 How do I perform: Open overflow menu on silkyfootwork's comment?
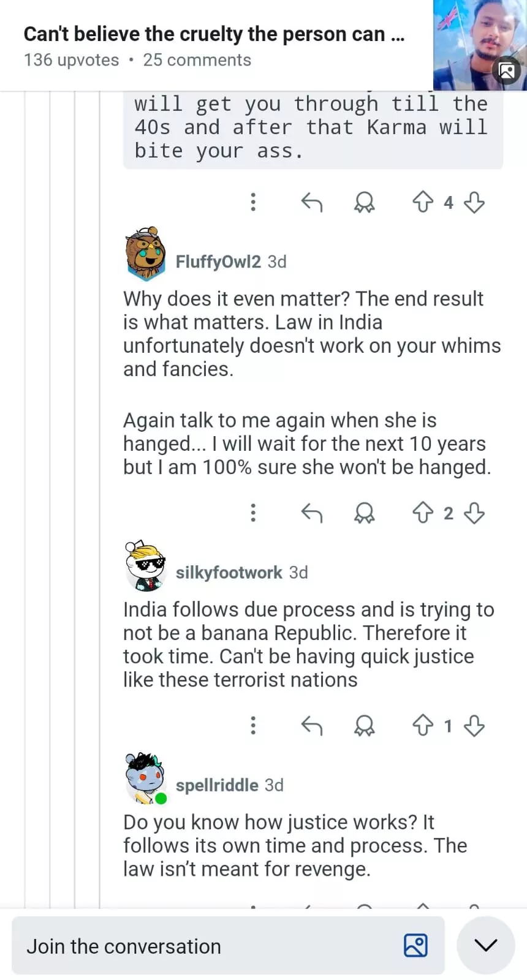click(x=253, y=725)
